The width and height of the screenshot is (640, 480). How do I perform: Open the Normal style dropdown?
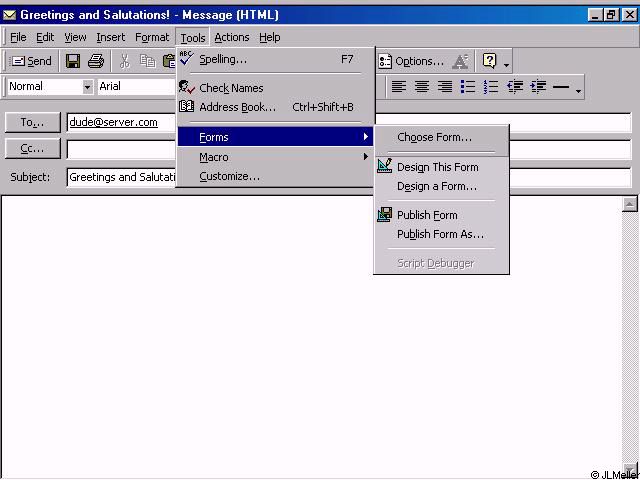(87, 87)
